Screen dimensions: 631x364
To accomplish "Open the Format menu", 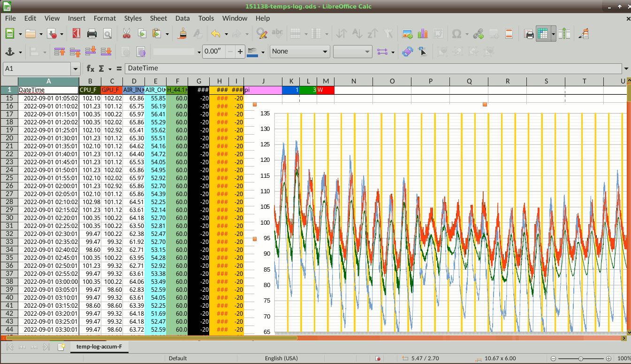I will pyautogui.click(x=105, y=18).
